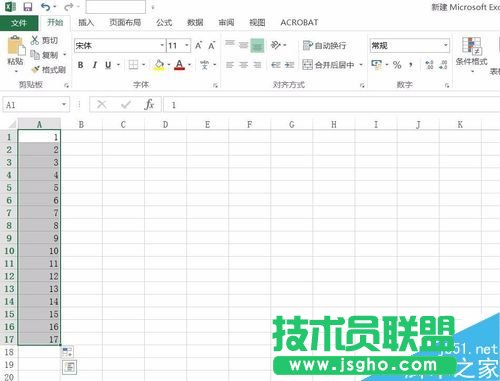This screenshot has width=500, height=381.
Task: Open the 文件 File tab
Action: click(19, 23)
